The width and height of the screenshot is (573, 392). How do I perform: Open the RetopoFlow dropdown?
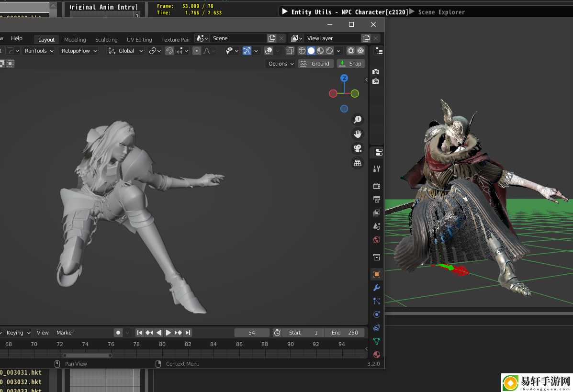[79, 51]
